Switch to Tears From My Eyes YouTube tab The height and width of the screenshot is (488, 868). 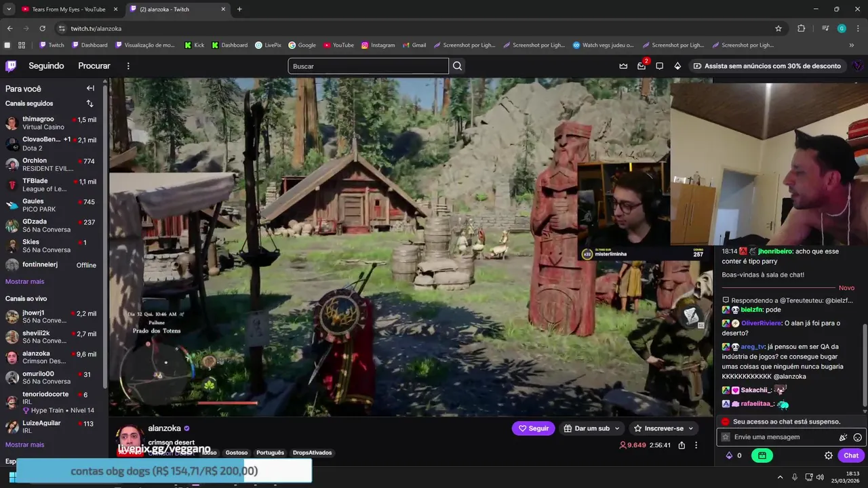click(x=68, y=9)
